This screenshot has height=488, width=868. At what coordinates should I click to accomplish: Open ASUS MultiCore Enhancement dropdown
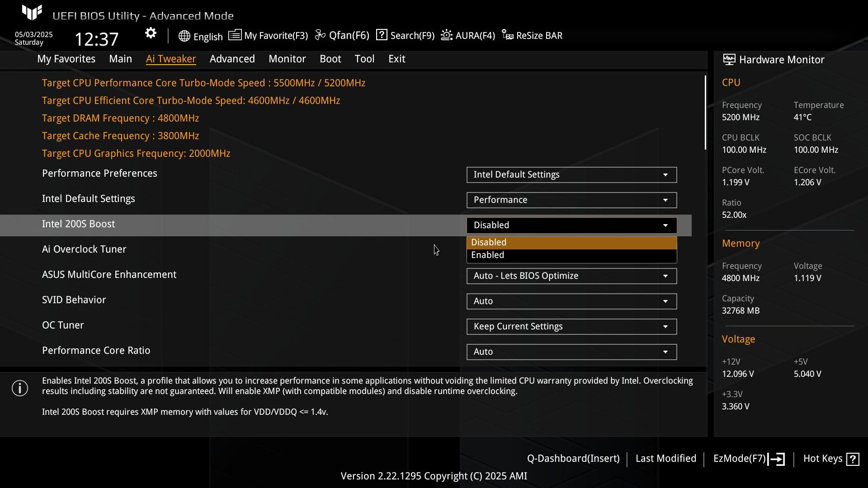click(x=571, y=276)
